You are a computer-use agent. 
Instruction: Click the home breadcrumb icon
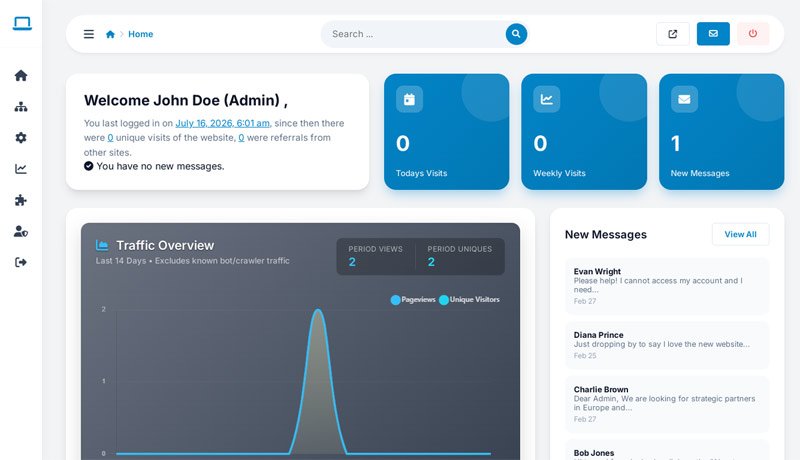click(110, 34)
